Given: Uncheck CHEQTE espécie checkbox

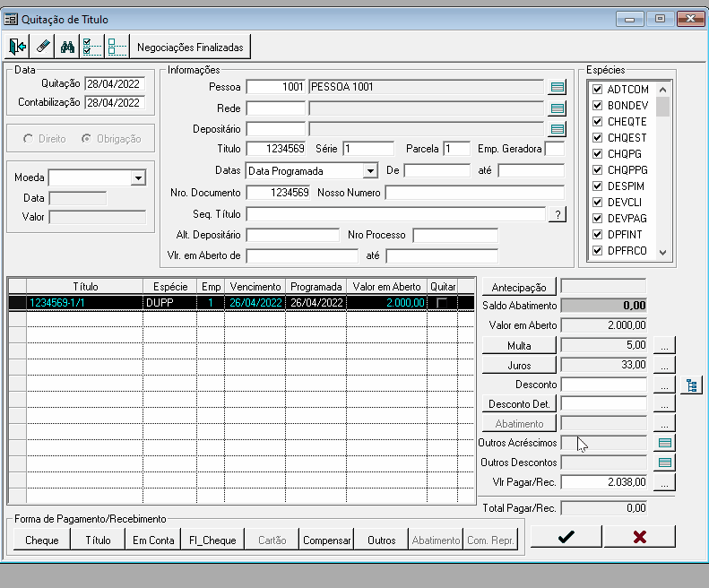Looking at the screenshot, I should [x=597, y=121].
